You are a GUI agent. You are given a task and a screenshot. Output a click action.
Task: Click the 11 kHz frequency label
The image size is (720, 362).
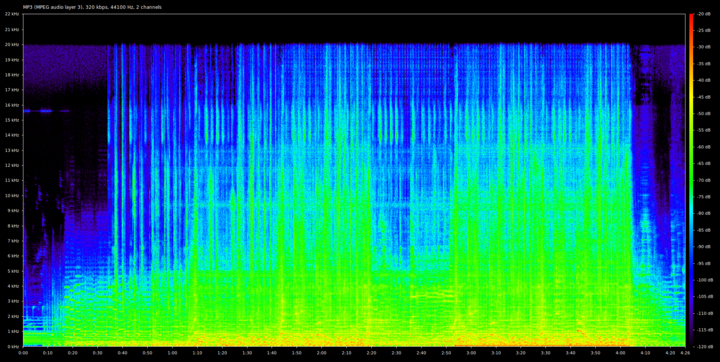tap(11, 181)
